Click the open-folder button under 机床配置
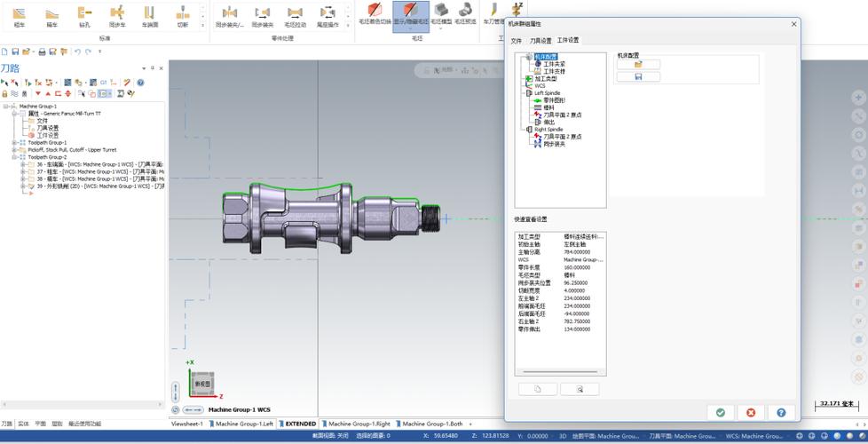The width and height of the screenshot is (868, 444). [638, 64]
